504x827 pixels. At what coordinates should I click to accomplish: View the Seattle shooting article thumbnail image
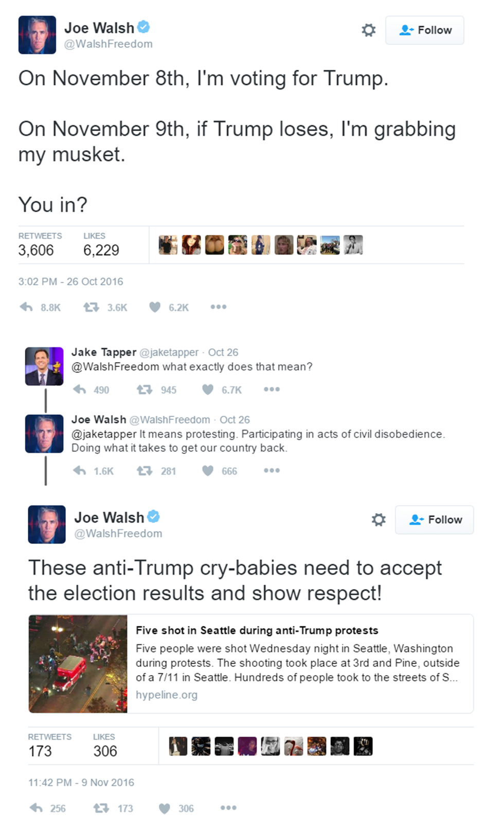point(78,664)
